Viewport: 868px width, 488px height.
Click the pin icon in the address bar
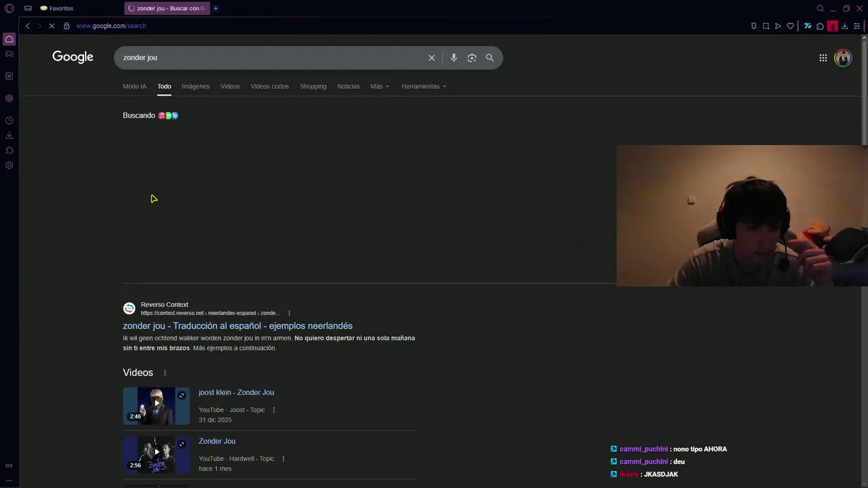pos(753,26)
